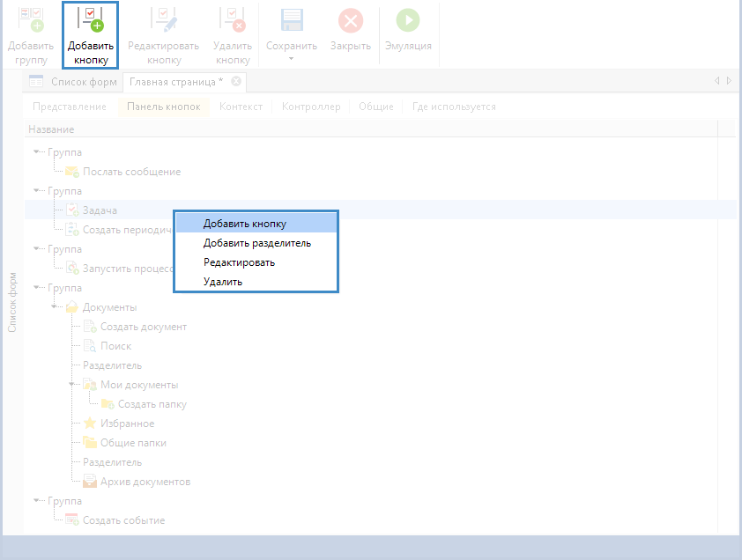Screen dimensions: 742x560
Task: Open the Где используется section tab
Action: click(x=454, y=107)
